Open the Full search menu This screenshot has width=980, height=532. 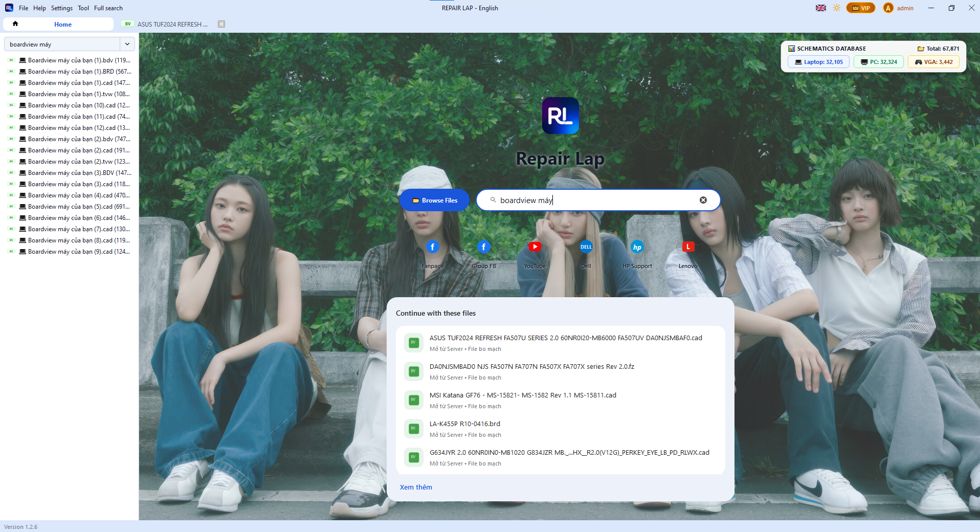[108, 8]
